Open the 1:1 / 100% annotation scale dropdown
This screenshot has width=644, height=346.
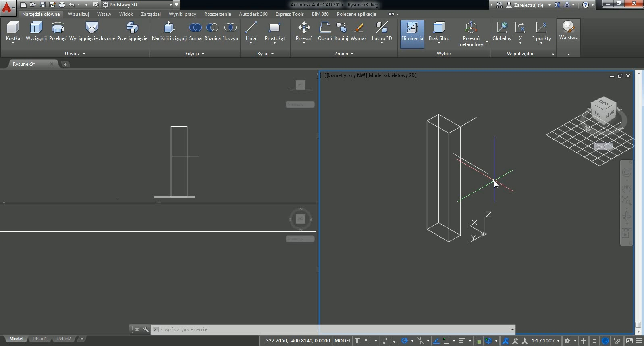(x=546, y=341)
